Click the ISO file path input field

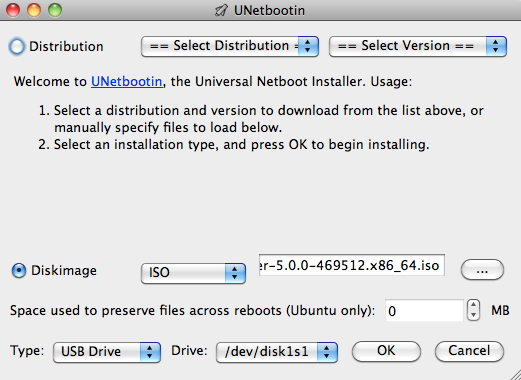pyautogui.click(x=352, y=265)
